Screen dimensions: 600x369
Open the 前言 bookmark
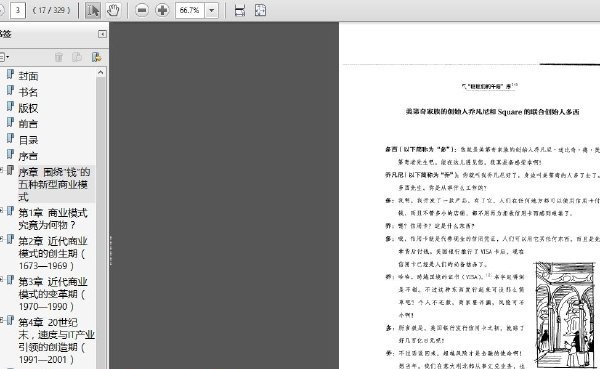click(28, 124)
